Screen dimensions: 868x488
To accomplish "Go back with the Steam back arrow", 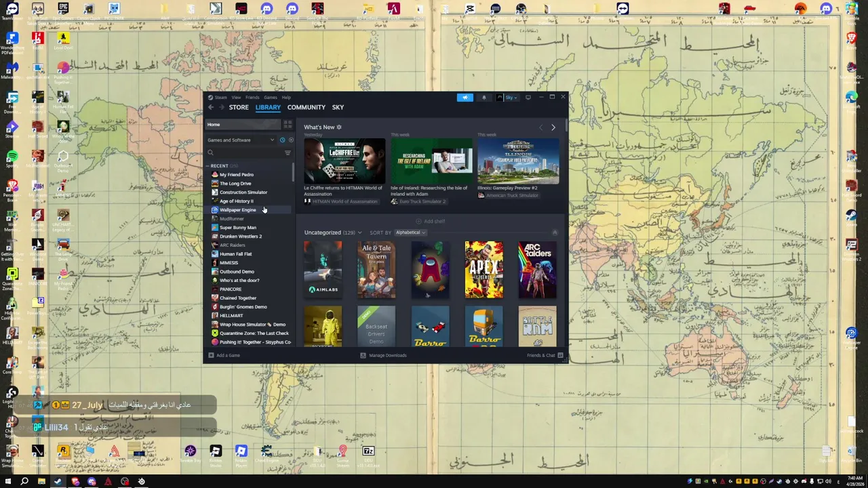I will pos(211,107).
